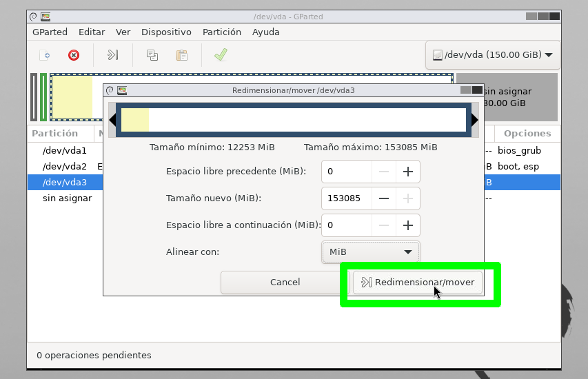Click the resize/move toolbar icon

pos(113,55)
